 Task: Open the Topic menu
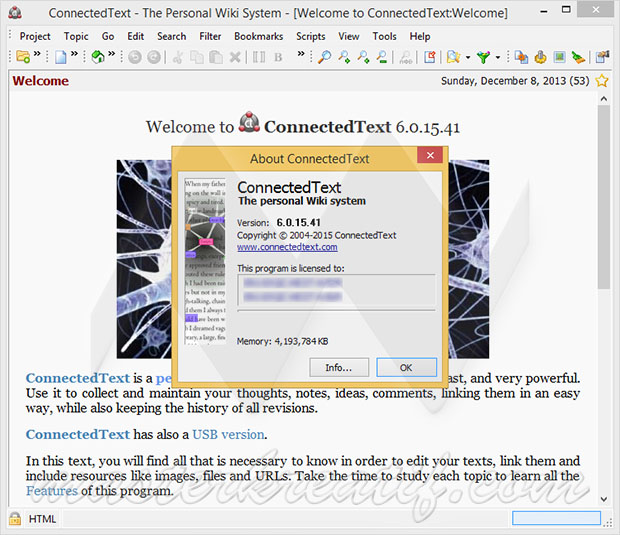(x=76, y=36)
